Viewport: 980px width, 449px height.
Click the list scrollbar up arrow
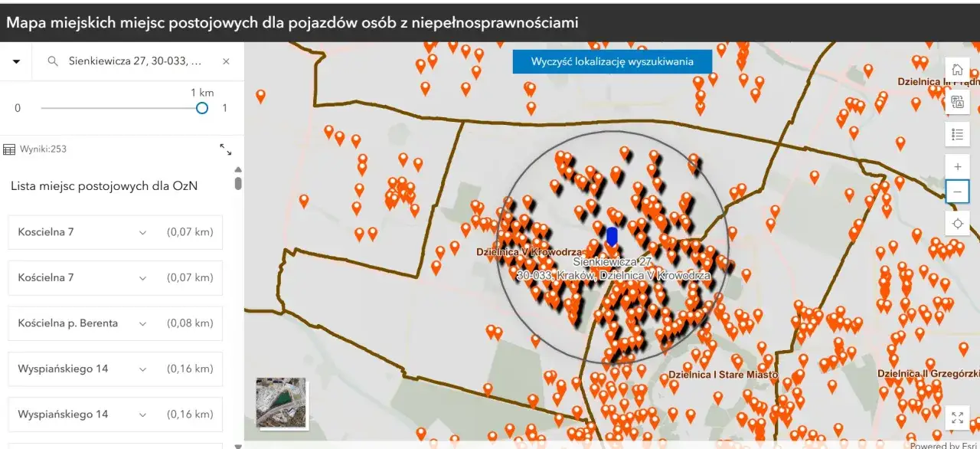(x=238, y=169)
